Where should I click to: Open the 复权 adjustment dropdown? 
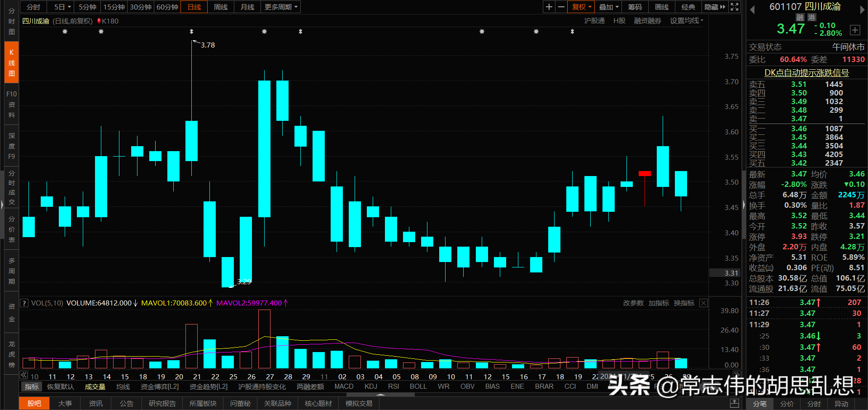[581, 7]
